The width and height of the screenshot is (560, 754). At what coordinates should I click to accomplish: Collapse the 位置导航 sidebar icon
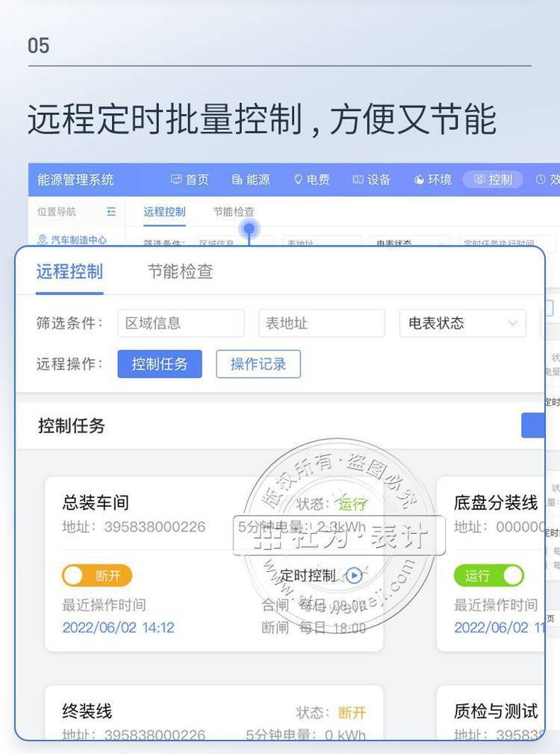(111, 212)
